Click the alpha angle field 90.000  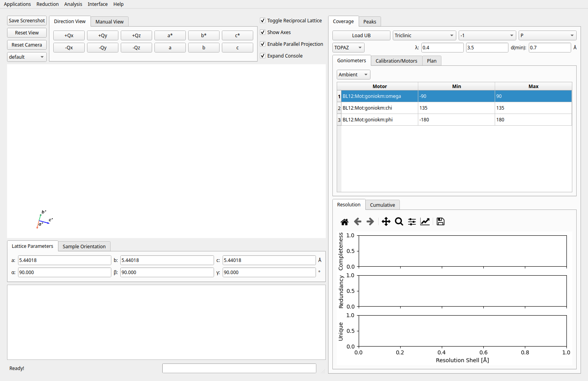pos(65,273)
